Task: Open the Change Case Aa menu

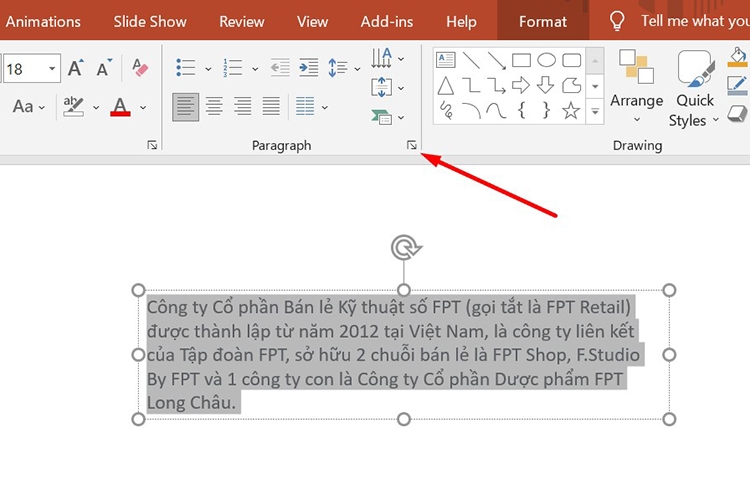Action: [x=29, y=107]
